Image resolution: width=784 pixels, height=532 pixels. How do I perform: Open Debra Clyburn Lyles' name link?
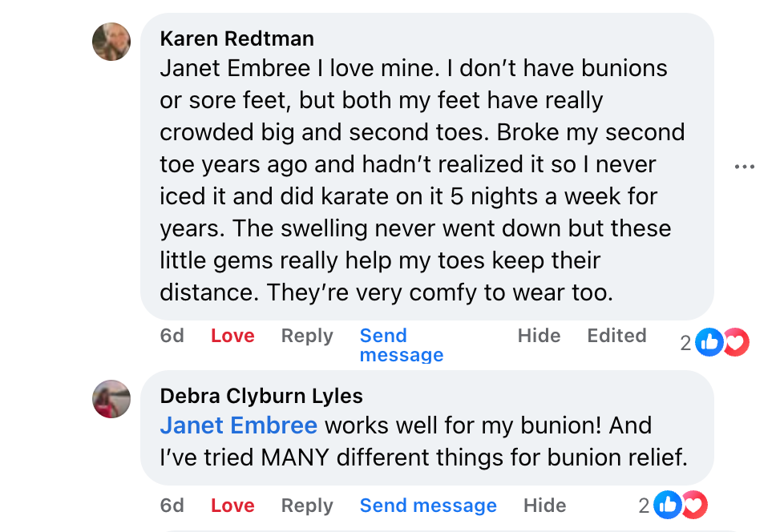point(261,396)
